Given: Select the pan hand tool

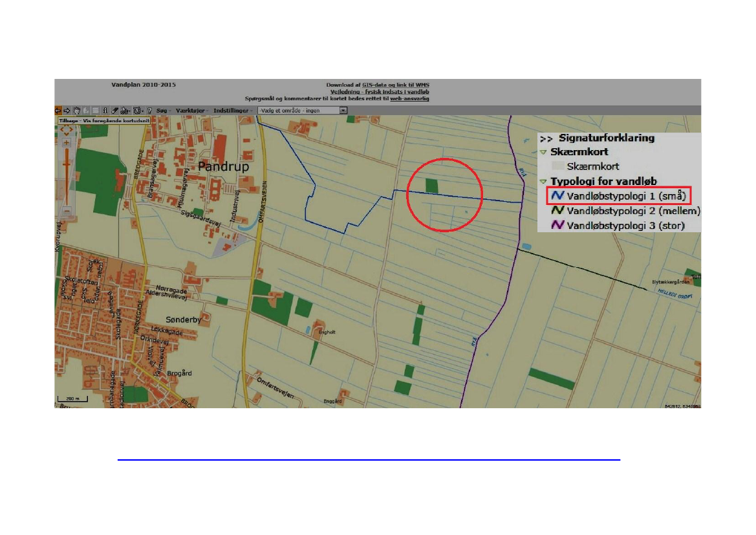Looking at the screenshot, I should [x=76, y=111].
